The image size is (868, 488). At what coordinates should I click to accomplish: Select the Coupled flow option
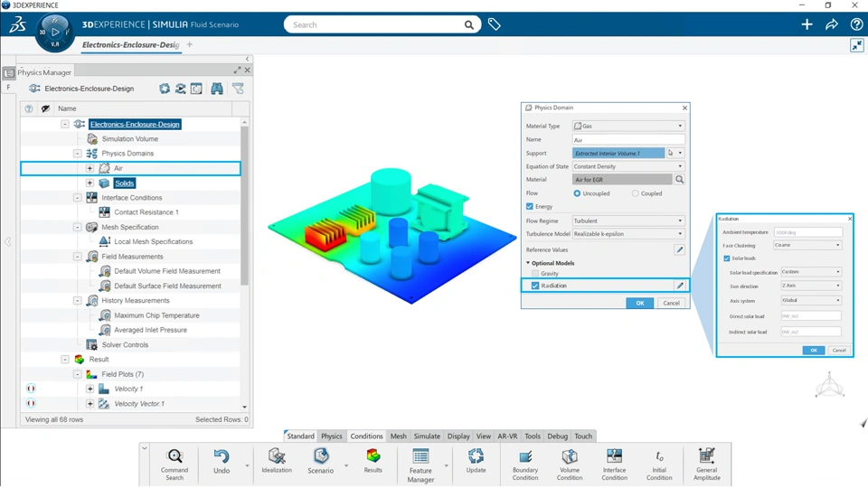click(635, 193)
